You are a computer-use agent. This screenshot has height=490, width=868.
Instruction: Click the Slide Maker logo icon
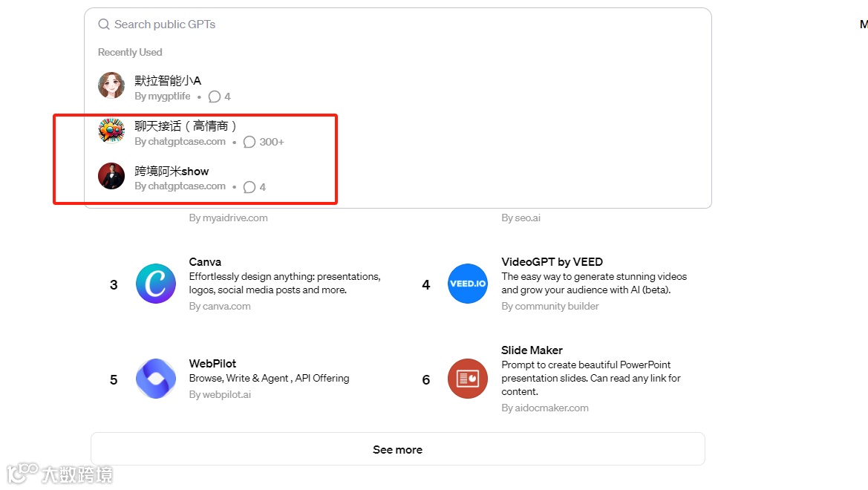click(x=468, y=379)
